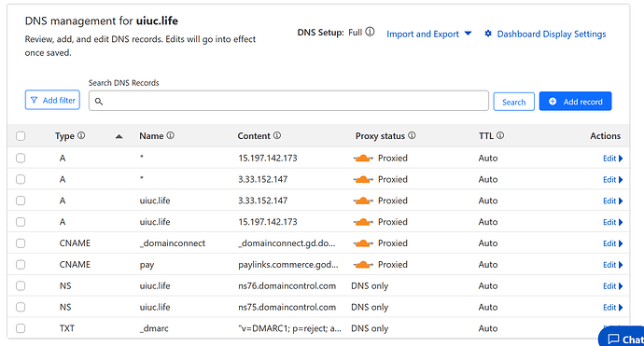The width and height of the screenshot is (644, 346).
Task: Click the pay name cell
Action: click(147, 265)
